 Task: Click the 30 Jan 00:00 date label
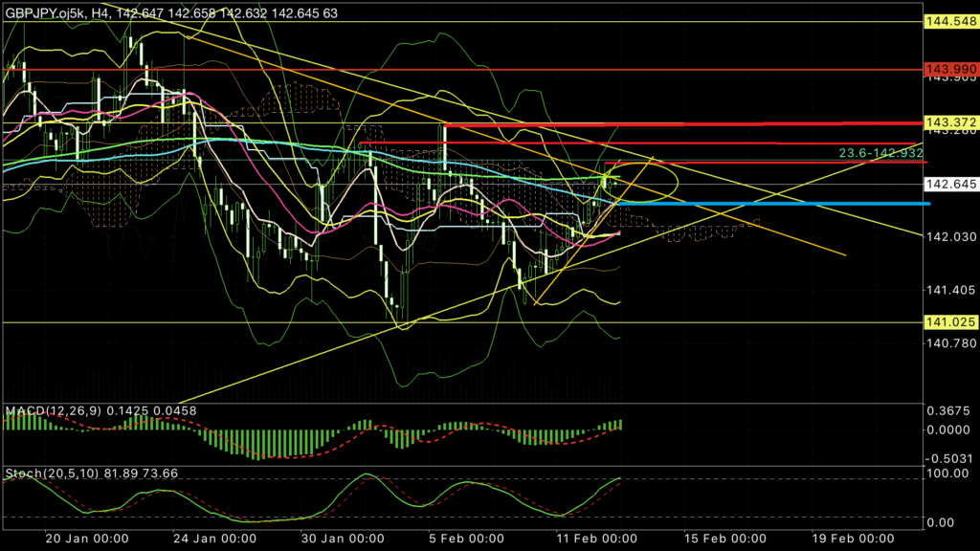coord(343,539)
